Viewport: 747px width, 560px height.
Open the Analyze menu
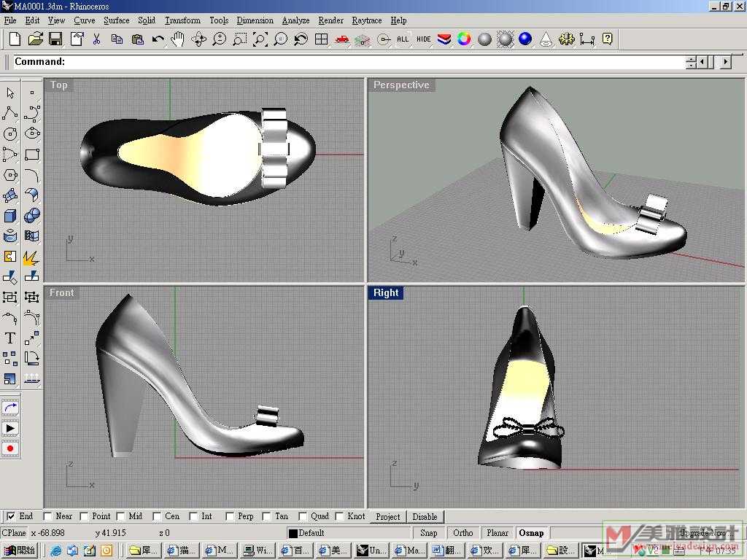(x=295, y=20)
